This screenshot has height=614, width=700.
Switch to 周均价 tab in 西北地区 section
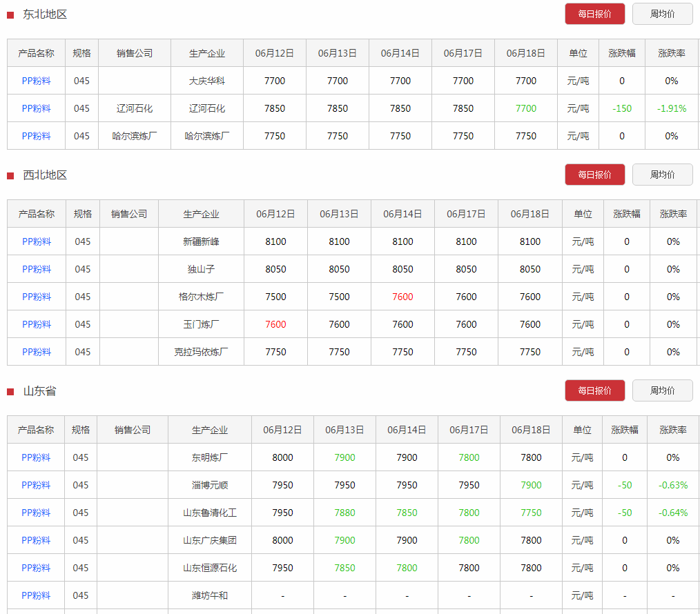663,175
